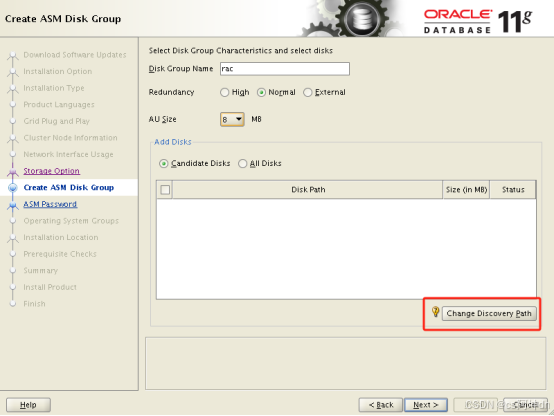Click the Cancel button

tap(525, 405)
